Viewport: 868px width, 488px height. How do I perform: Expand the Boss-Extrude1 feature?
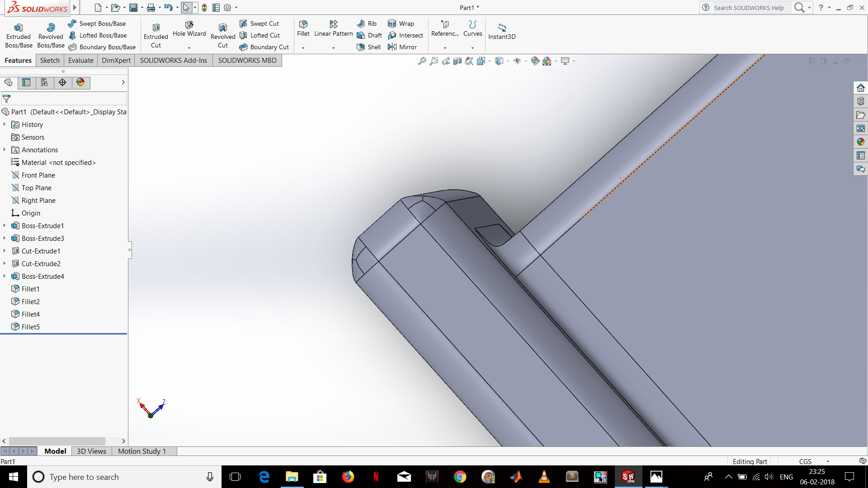[4, 225]
